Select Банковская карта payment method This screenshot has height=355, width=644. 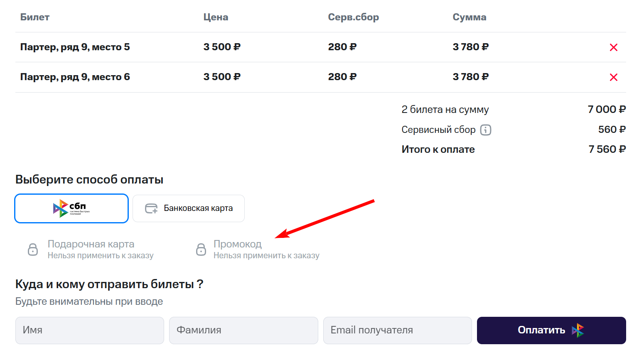[x=189, y=208]
